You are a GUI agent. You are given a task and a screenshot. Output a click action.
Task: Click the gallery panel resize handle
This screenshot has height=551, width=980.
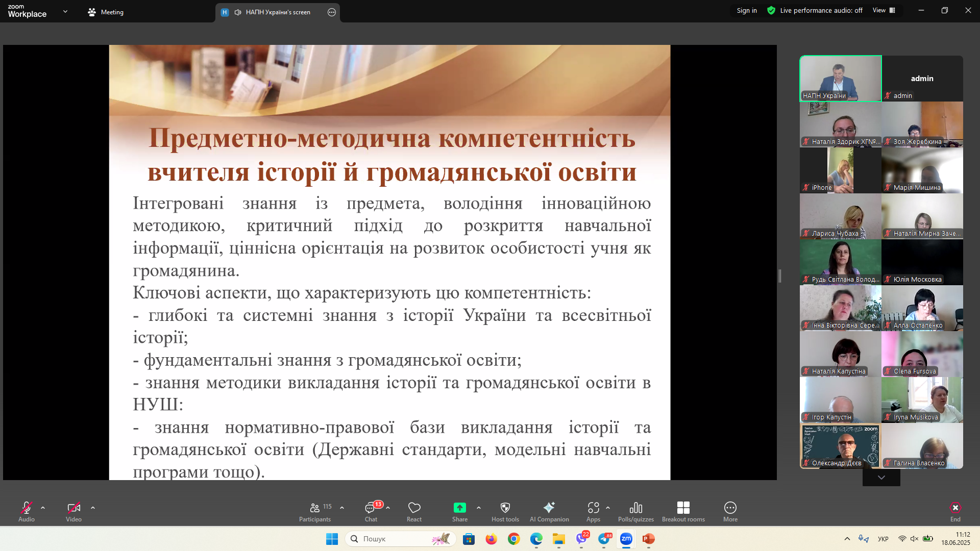pos(780,276)
